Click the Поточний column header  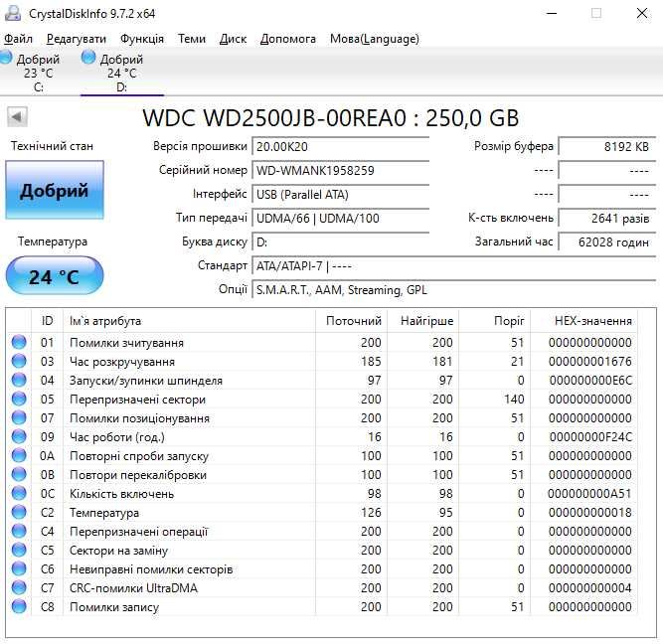tap(351, 321)
